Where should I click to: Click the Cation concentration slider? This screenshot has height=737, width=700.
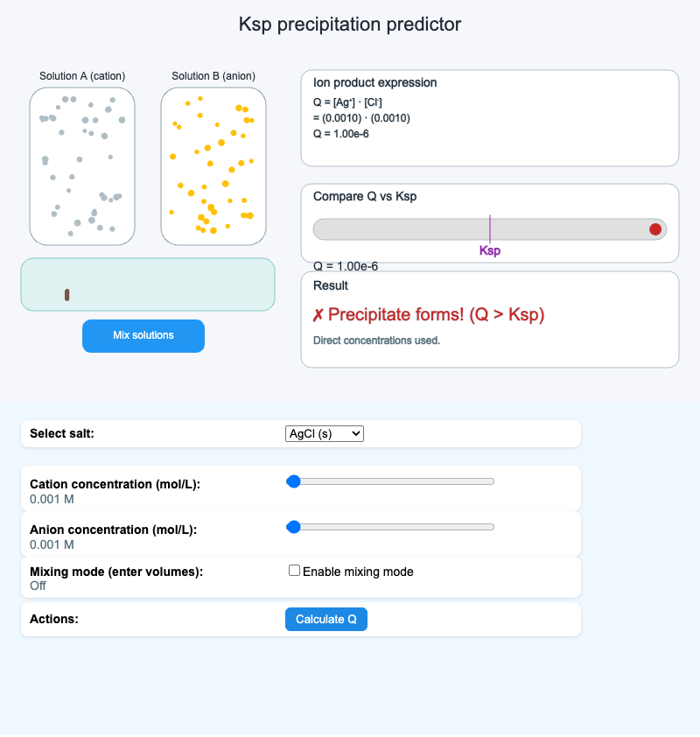pos(390,481)
